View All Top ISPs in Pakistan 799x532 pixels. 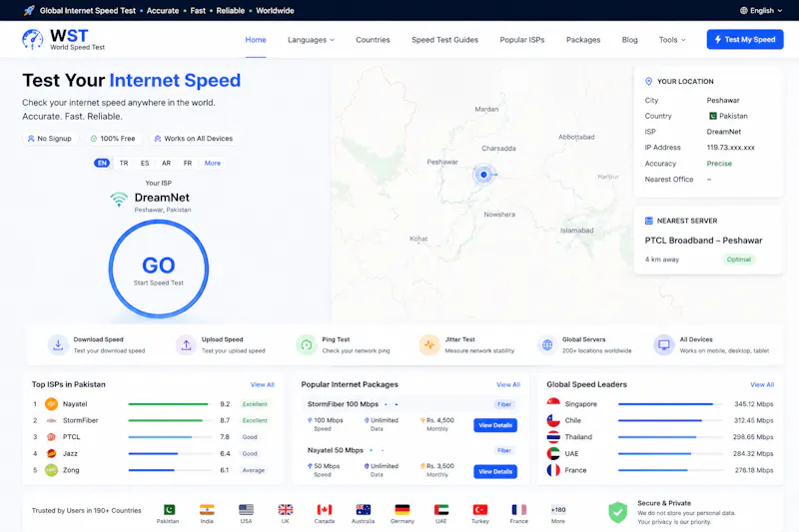pyautogui.click(x=262, y=384)
